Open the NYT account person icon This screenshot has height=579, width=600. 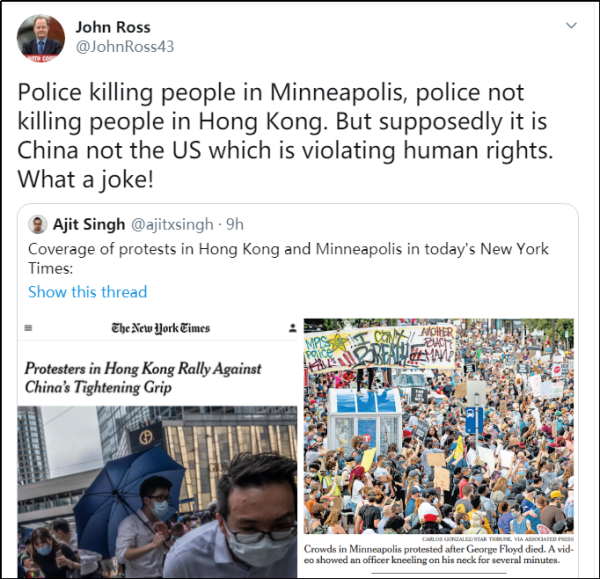(x=292, y=328)
